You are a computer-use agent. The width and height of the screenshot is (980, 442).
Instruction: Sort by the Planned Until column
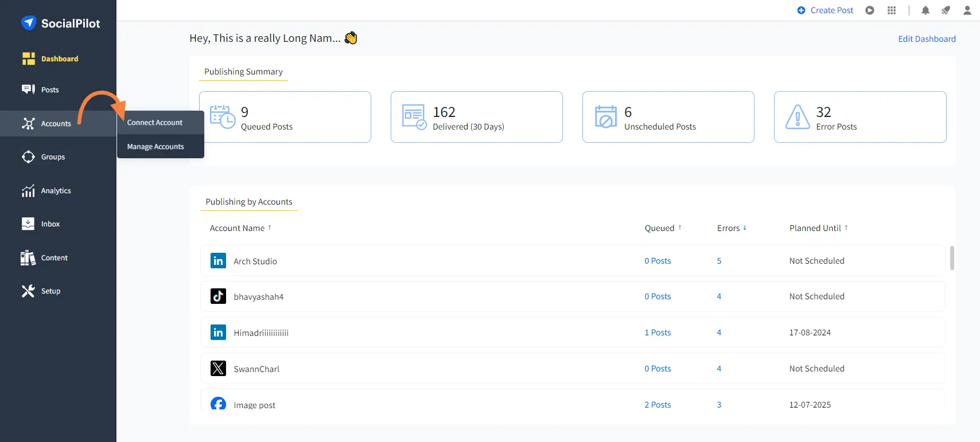tap(819, 228)
